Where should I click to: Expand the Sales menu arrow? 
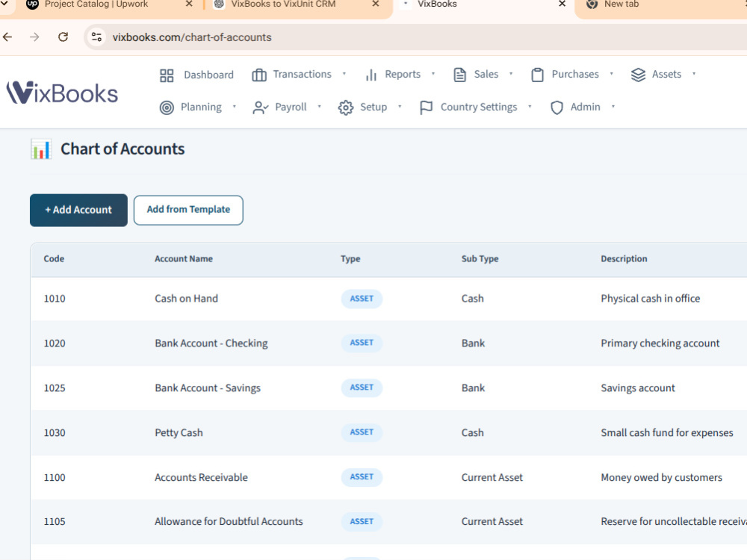point(511,74)
